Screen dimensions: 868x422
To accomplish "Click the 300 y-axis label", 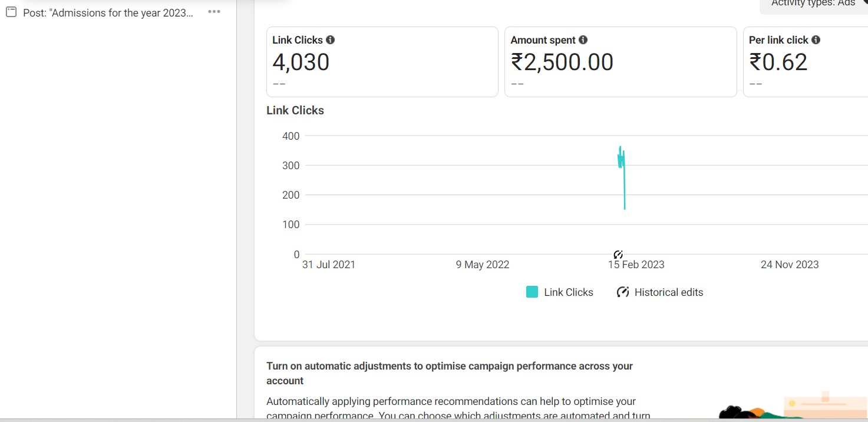I will coord(291,166).
